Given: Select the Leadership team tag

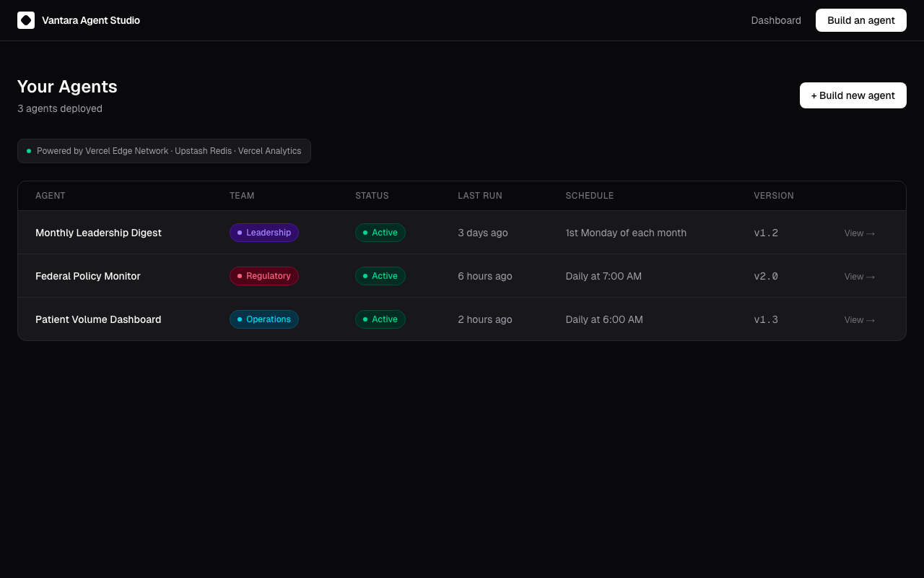Looking at the screenshot, I should [264, 233].
